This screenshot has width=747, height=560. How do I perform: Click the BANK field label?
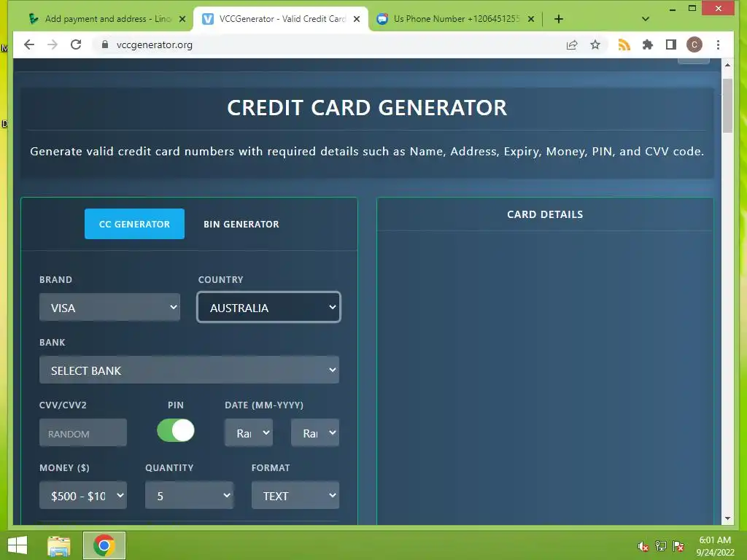pyautogui.click(x=53, y=343)
